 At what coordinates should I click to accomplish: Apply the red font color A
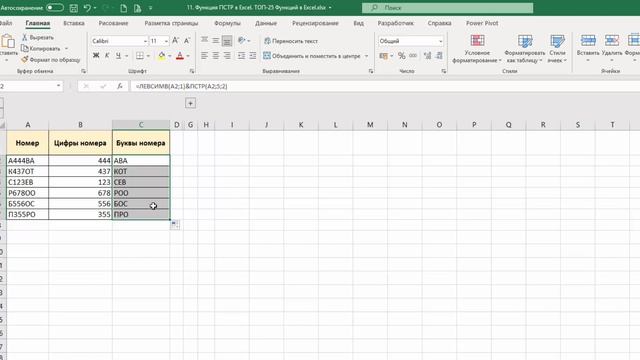click(180, 56)
